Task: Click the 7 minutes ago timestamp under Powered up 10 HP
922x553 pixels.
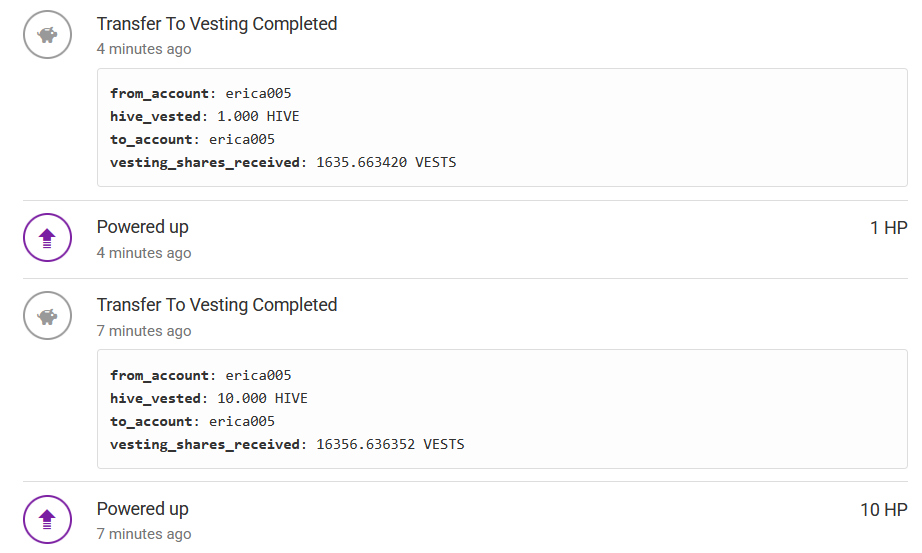Action: click(144, 534)
